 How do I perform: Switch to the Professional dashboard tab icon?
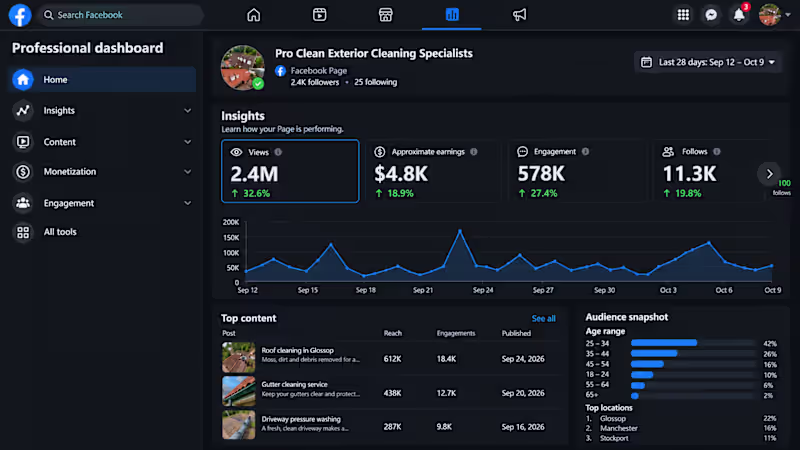click(x=452, y=15)
